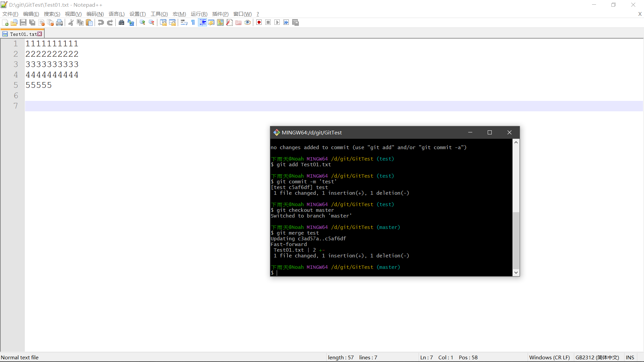644x362 pixels.
Task: Start macro recording with red dot icon
Action: click(259, 22)
